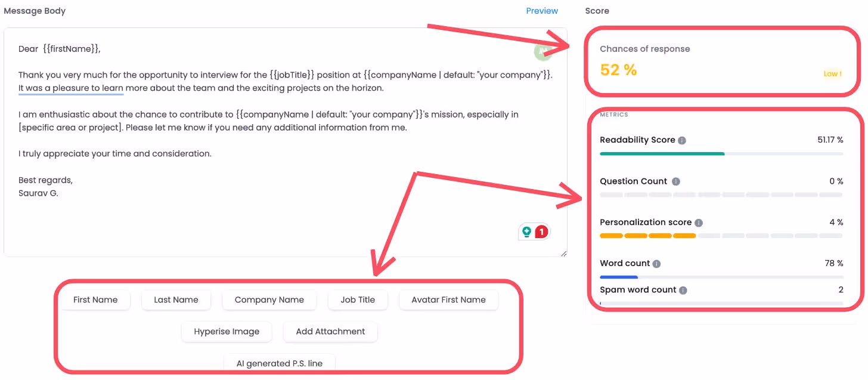Viewport: 868px width, 380px height.
Task: Click the red notification badge showing 1
Action: 541,231
